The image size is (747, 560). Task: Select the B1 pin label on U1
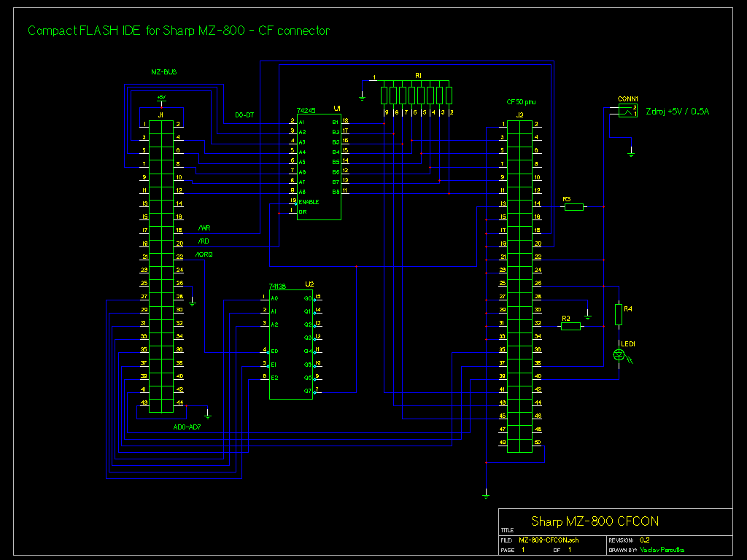tap(336, 122)
